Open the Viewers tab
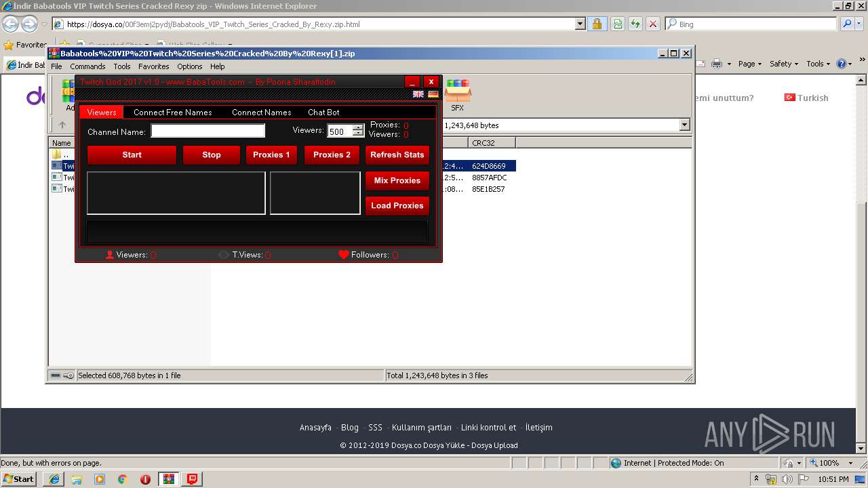The height and width of the screenshot is (488, 868). (x=102, y=113)
